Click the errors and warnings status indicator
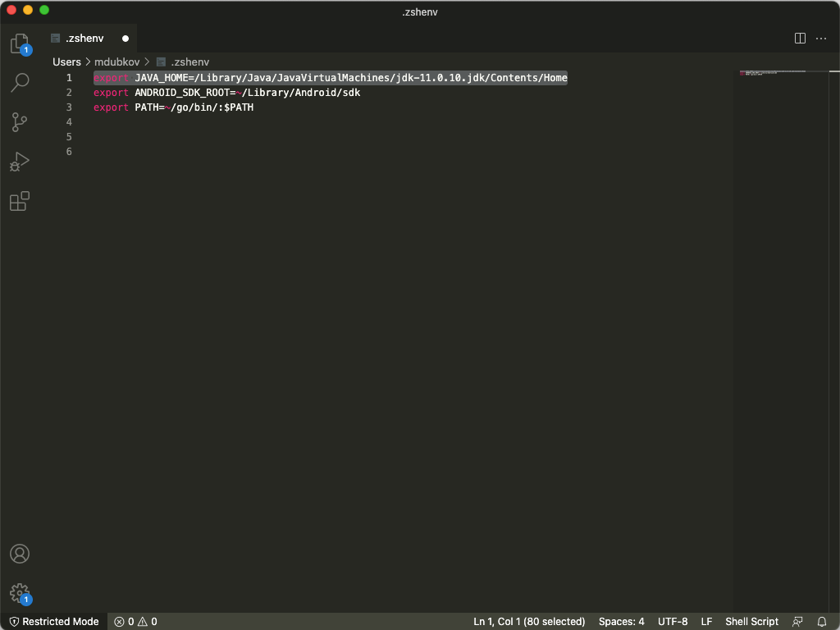Image resolution: width=840 pixels, height=630 pixels. 135,622
